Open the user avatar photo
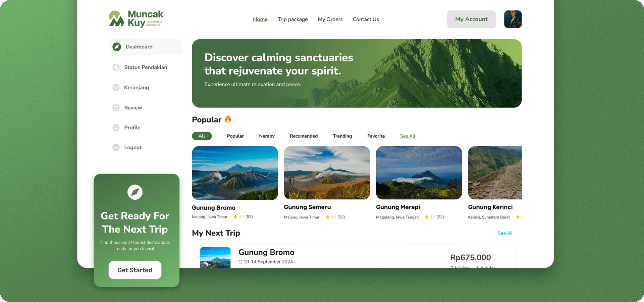644x302 pixels. (x=513, y=19)
